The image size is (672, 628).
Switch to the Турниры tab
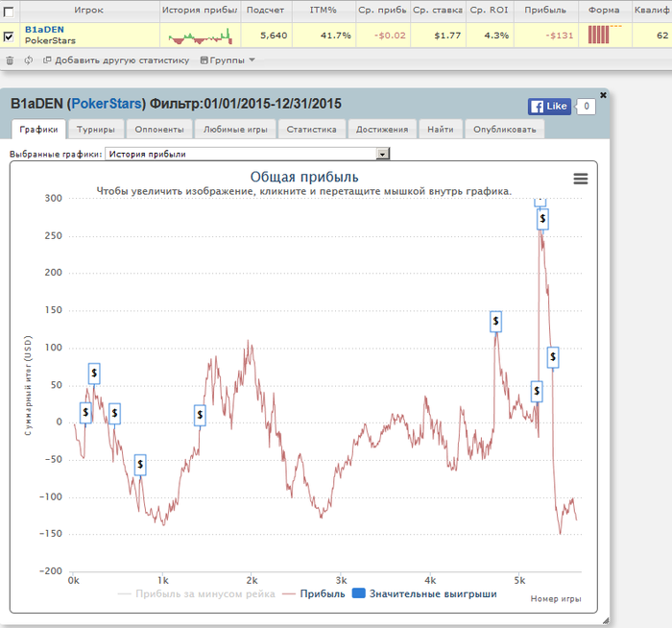click(x=96, y=130)
